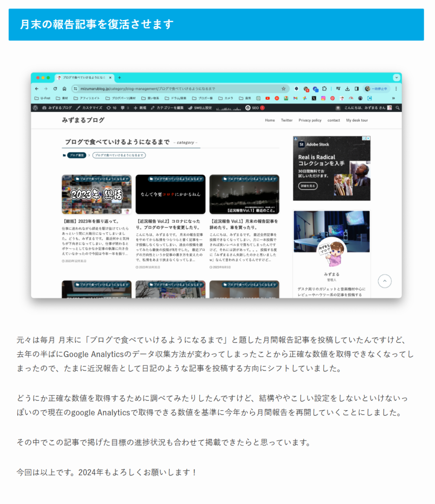Open the browser downloads icon
Image resolution: width=435 pixels, height=504 pixels.
tap(347, 89)
